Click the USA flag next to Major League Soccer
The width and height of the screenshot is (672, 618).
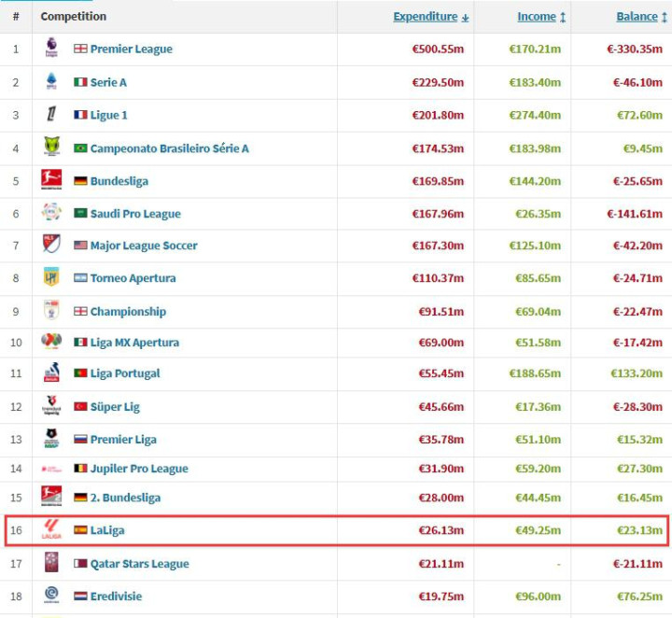pos(80,246)
